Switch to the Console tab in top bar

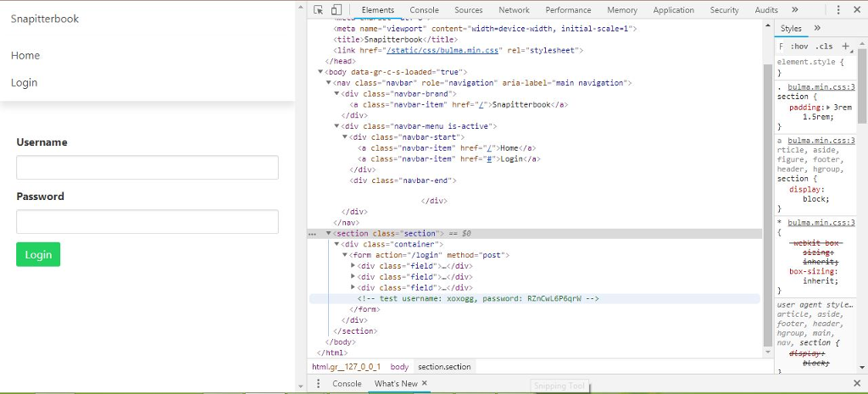[424, 10]
